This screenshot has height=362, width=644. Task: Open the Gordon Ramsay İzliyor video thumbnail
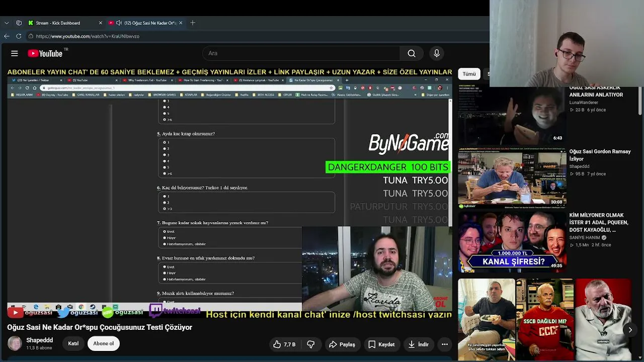(512, 178)
